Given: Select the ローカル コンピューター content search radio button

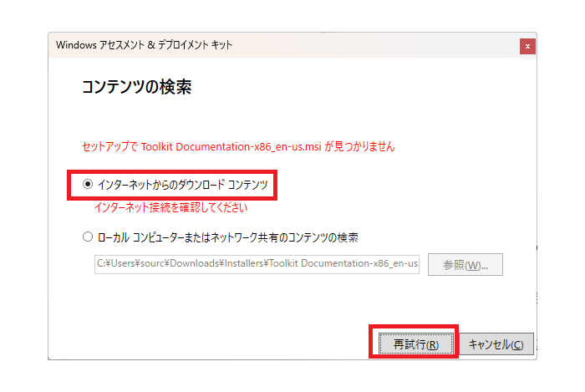Looking at the screenshot, I should pyautogui.click(x=88, y=237).
